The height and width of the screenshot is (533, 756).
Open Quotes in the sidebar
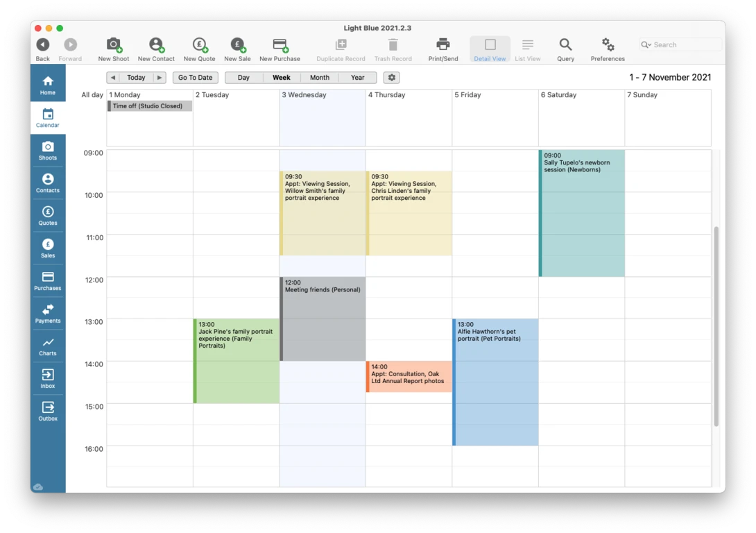pyautogui.click(x=48, y=216)
